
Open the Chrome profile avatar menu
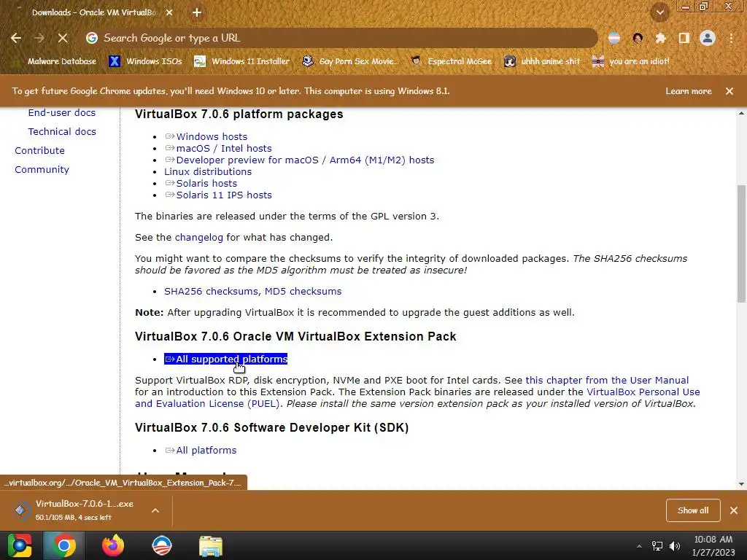708,38
